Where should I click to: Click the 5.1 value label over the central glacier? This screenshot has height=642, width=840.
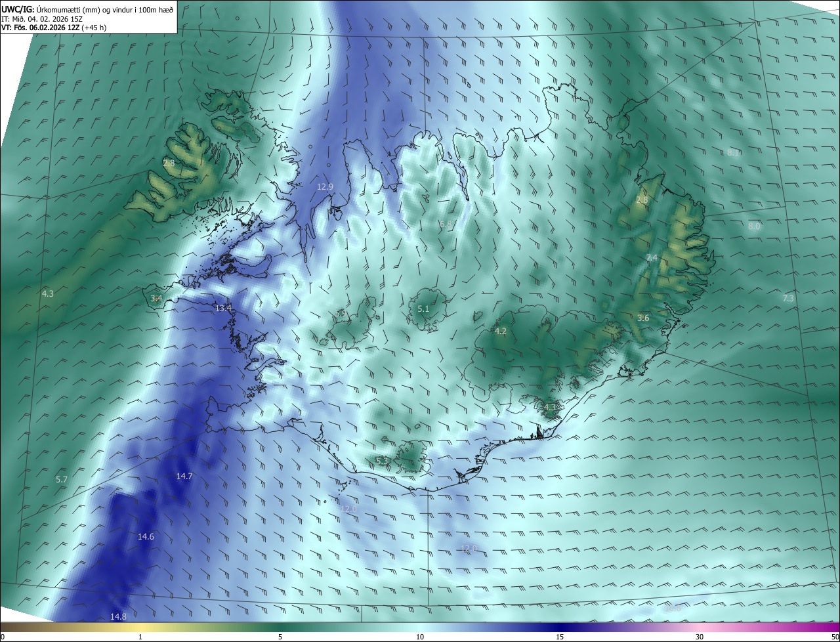coord(423,309)
